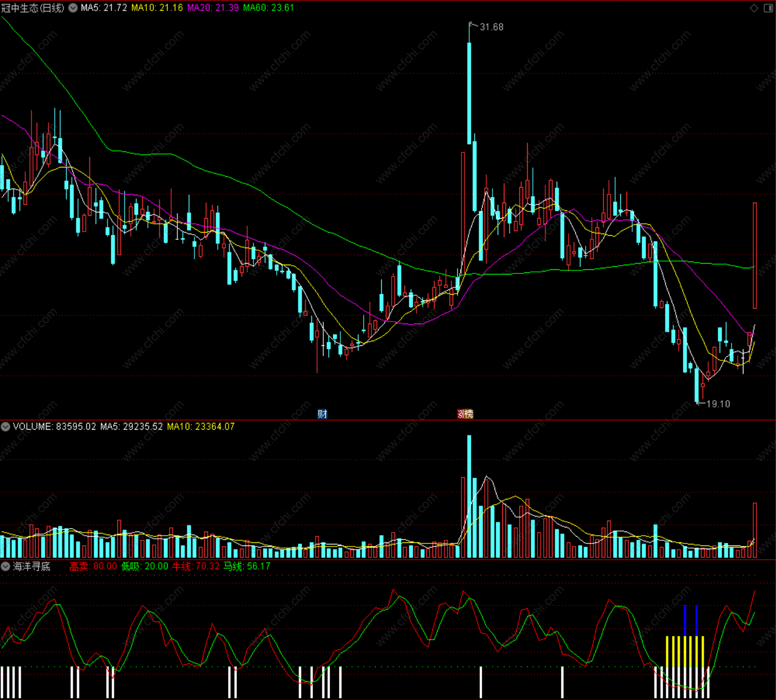Select the tallest cyan volume bar
Viewport: 776px width, 700px height.
coord(469,496)
